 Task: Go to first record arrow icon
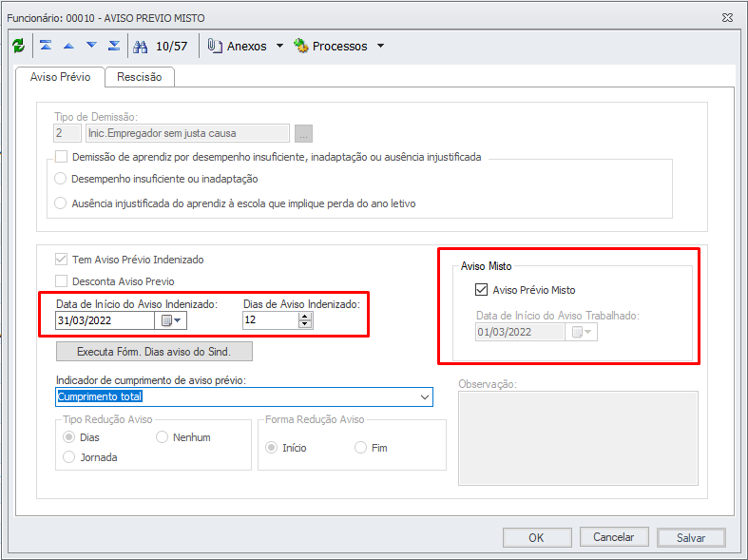point(46,46)
